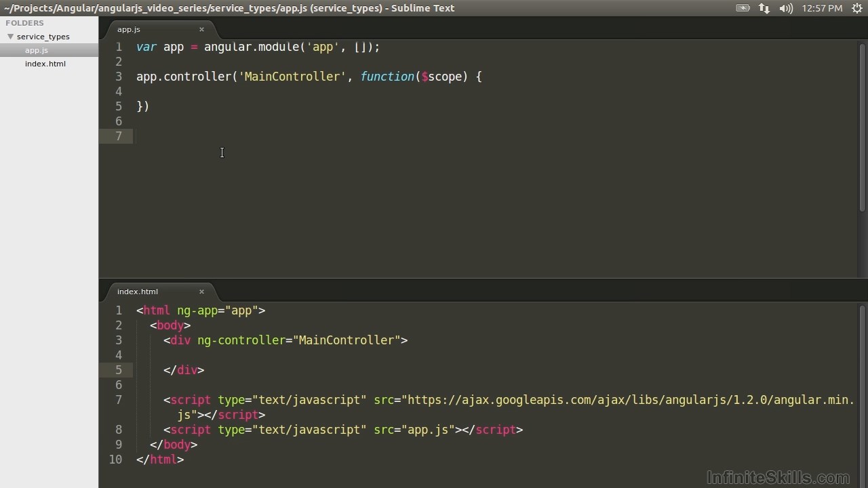Open the network indicator menu
Image resolution: width=868 pixels, height=488 pixels.
(764, 8)
